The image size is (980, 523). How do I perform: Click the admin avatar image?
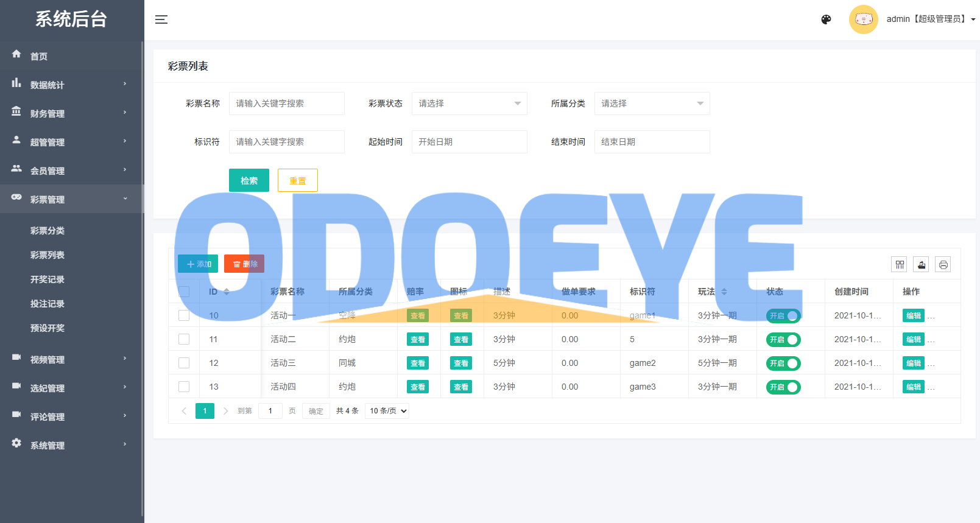(x=863, y=19)
